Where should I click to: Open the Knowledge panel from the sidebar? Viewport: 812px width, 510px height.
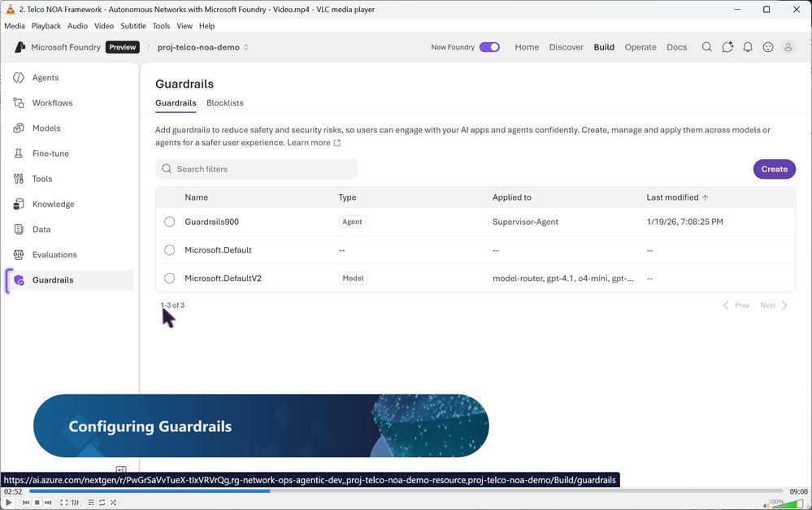click(53, 204)
